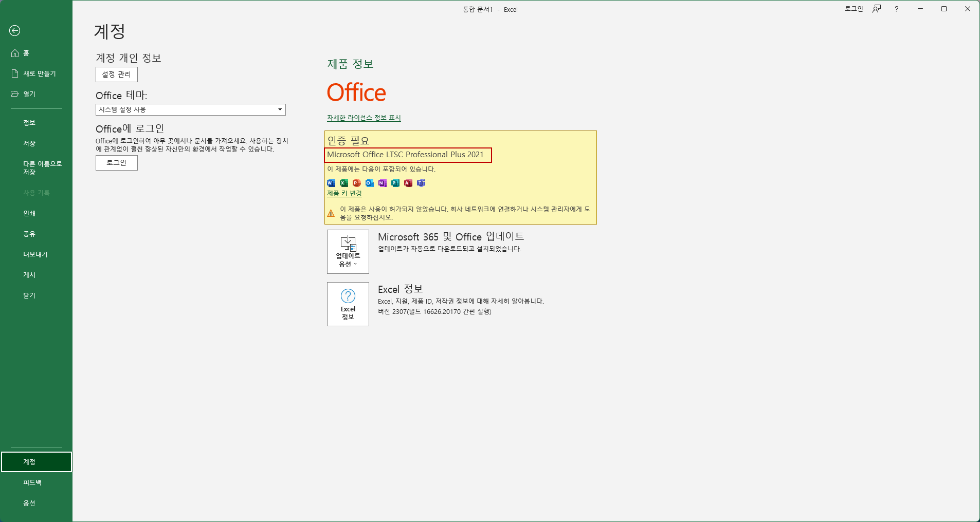This screenshot has height=522, width=980.
Task: Click the Excel app icon in product list
Action: 344,183
